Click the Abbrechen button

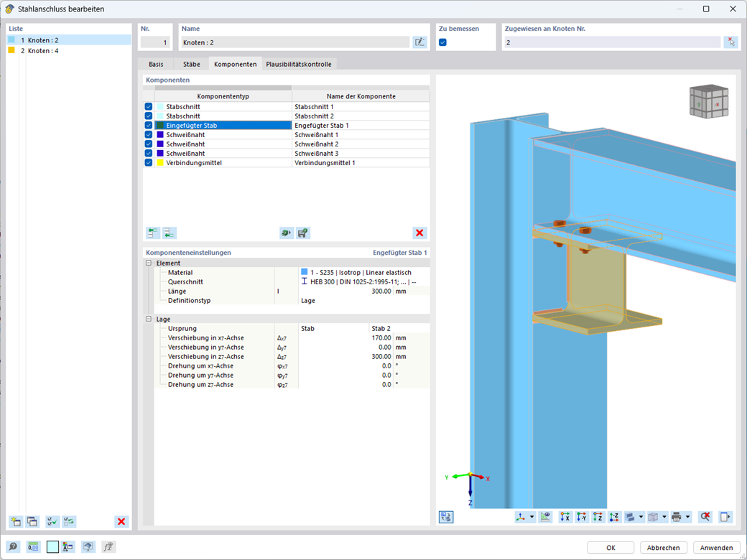[663, 548]
